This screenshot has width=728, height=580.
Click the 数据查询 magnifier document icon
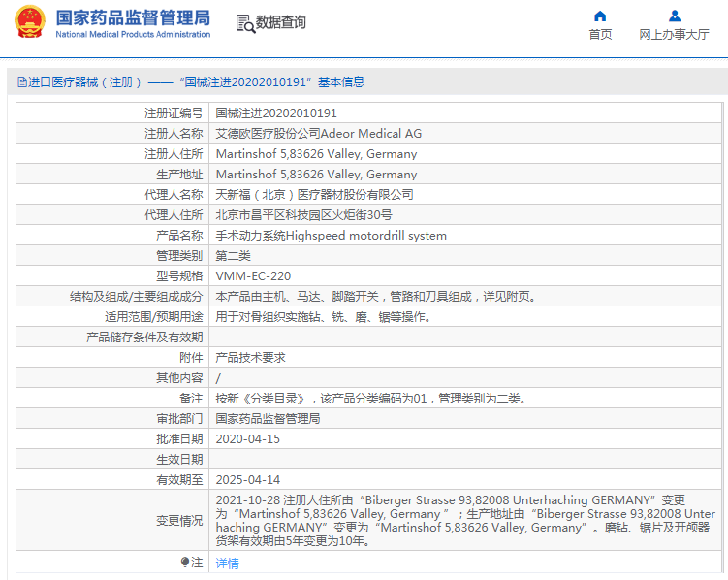(244, 22)
